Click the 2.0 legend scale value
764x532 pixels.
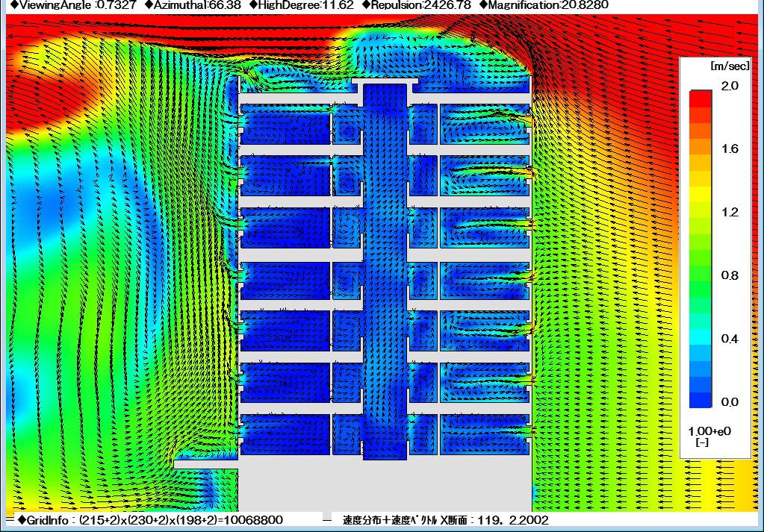coord(730,86)
